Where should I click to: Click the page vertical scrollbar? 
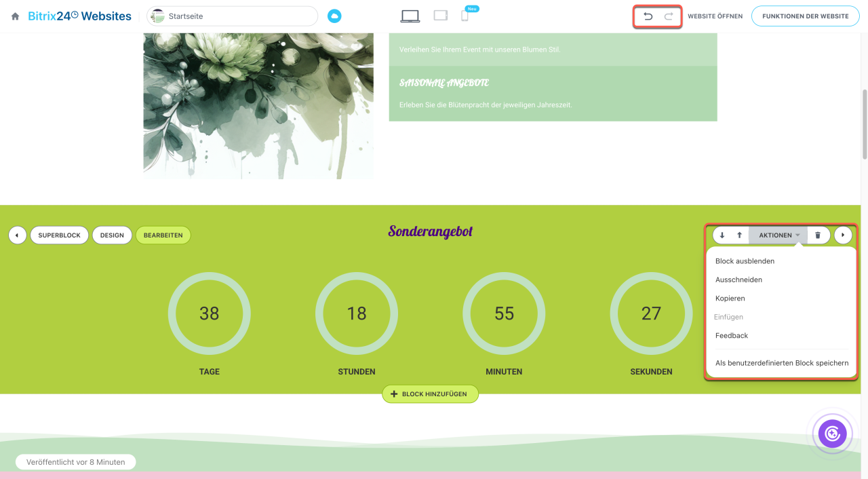pos(865,125)
